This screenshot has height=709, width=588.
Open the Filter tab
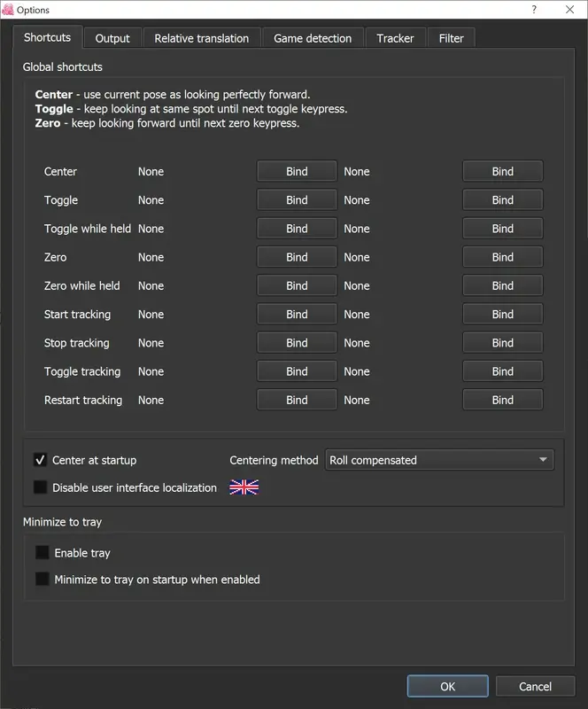click(452, 38)
